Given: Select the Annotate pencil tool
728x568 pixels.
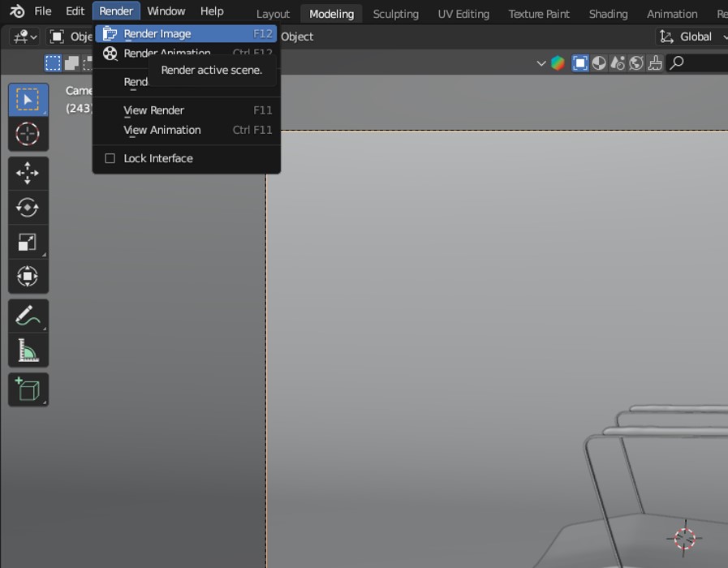Looking at the screenshot, I should click(28, 316).
